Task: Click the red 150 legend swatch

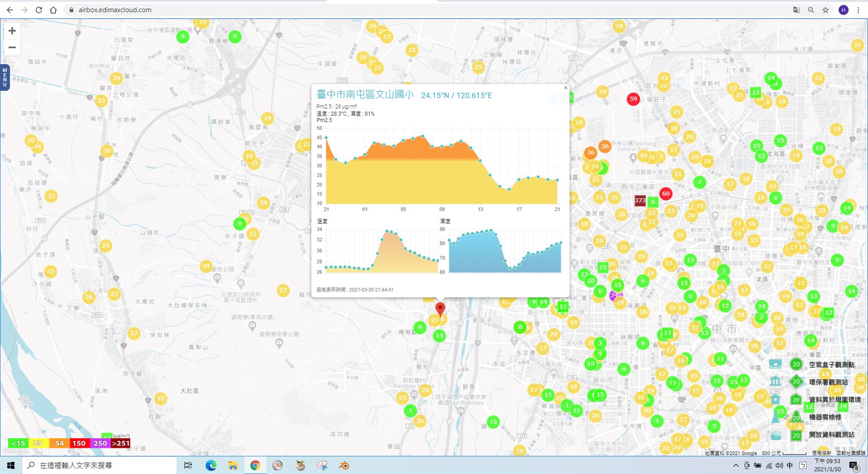Action: pyautogui.click(x=79, y=443)
